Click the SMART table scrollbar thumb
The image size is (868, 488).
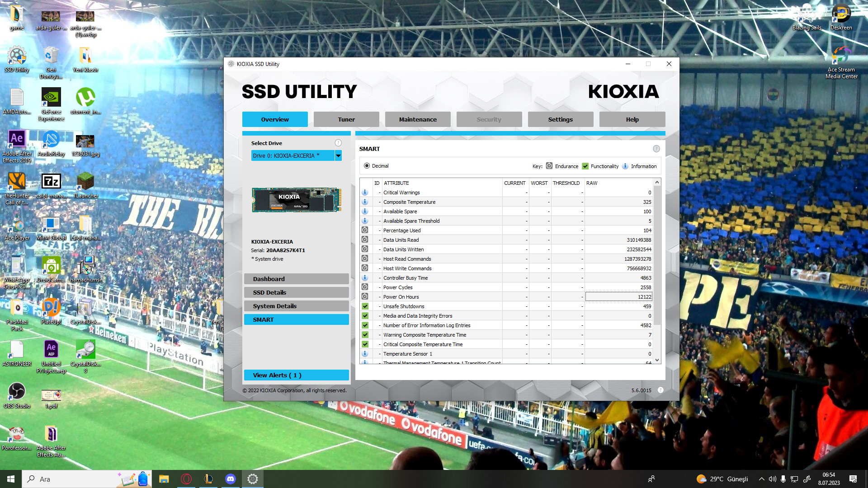click(x=657, y=255)
